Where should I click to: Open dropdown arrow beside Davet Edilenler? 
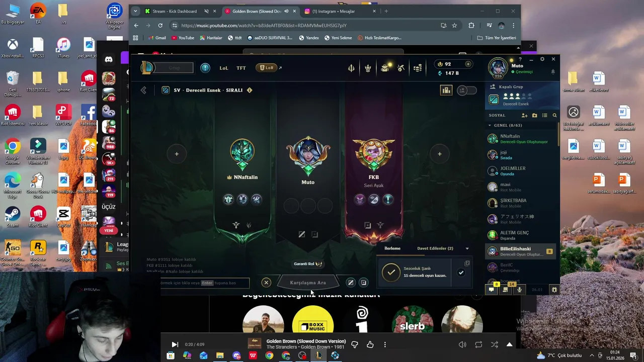[467, 248]
